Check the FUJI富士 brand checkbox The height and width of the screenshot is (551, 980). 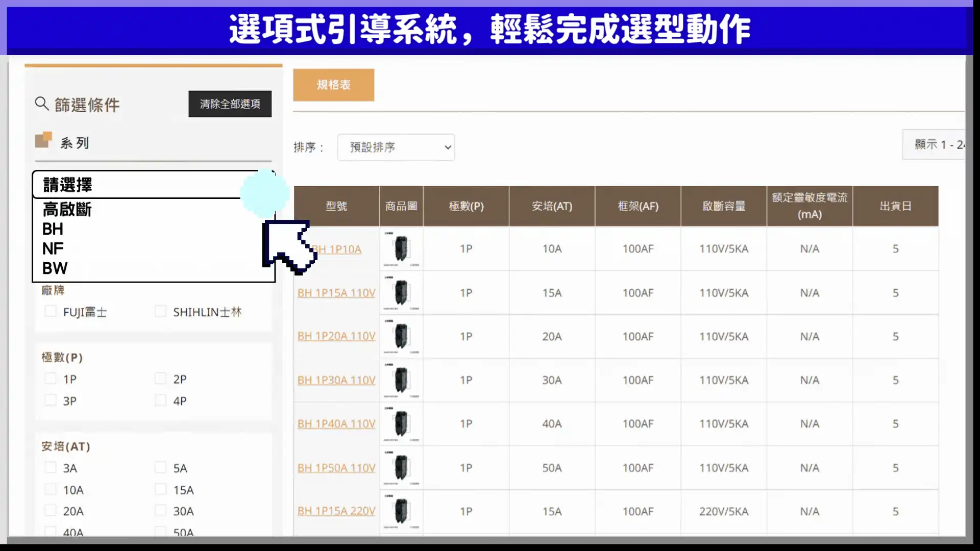51,311
